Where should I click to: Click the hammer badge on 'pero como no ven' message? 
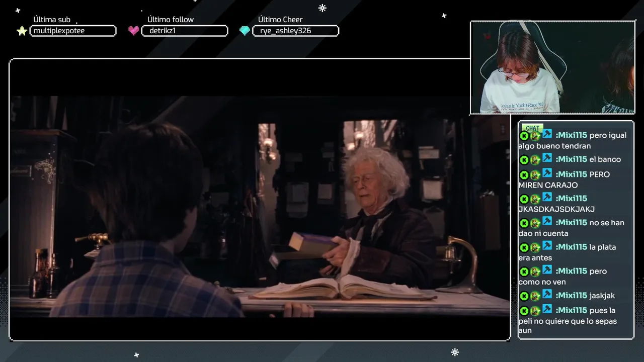tap(547, 270)
